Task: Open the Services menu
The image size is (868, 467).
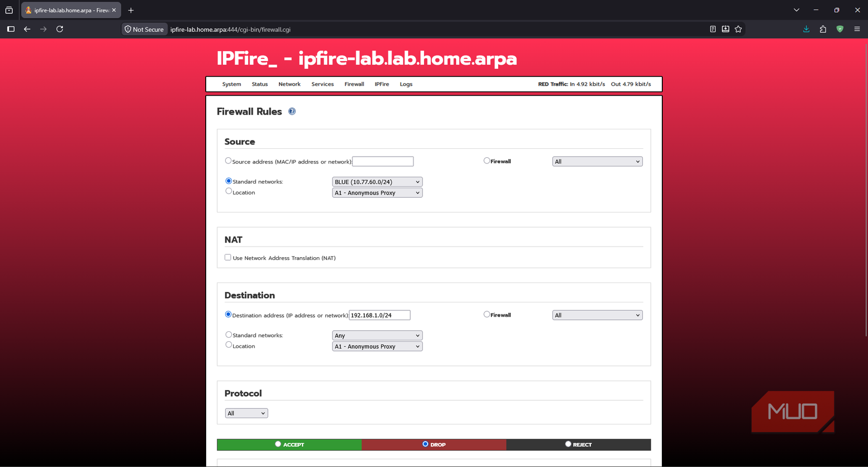Action: [322, 84]
